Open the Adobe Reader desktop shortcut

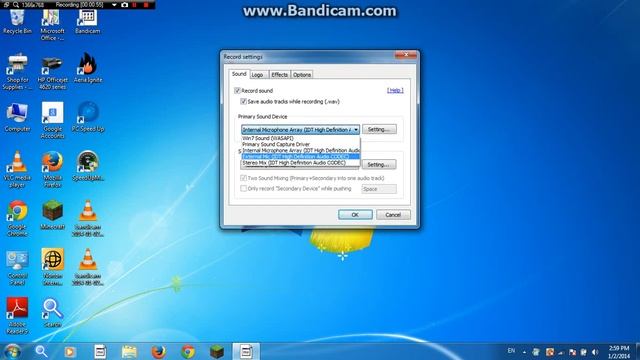click(x=17, y=316)
